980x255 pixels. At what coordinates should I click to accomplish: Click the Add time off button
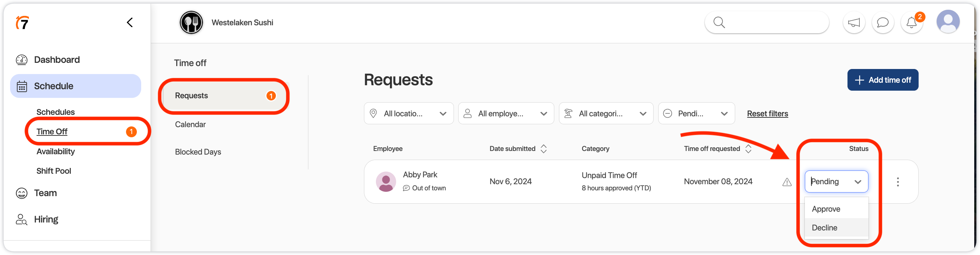click(x=882, y=80)
